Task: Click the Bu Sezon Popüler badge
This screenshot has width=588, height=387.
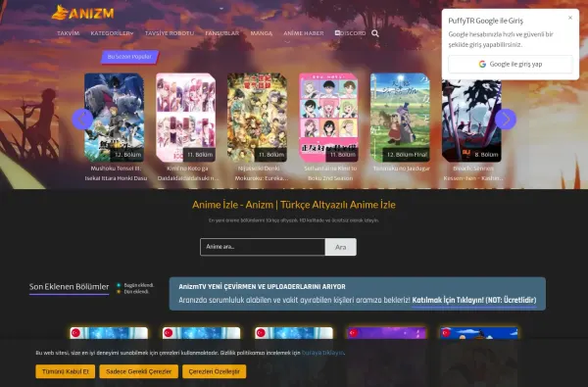Action: (x=129, y=57)
